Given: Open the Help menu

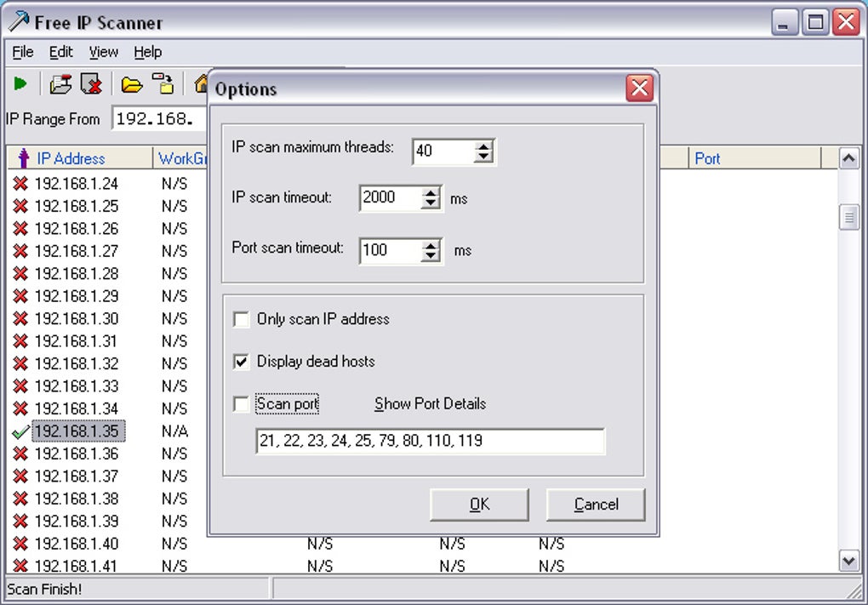Looking at the screenshot, I should tap(148, 52).
